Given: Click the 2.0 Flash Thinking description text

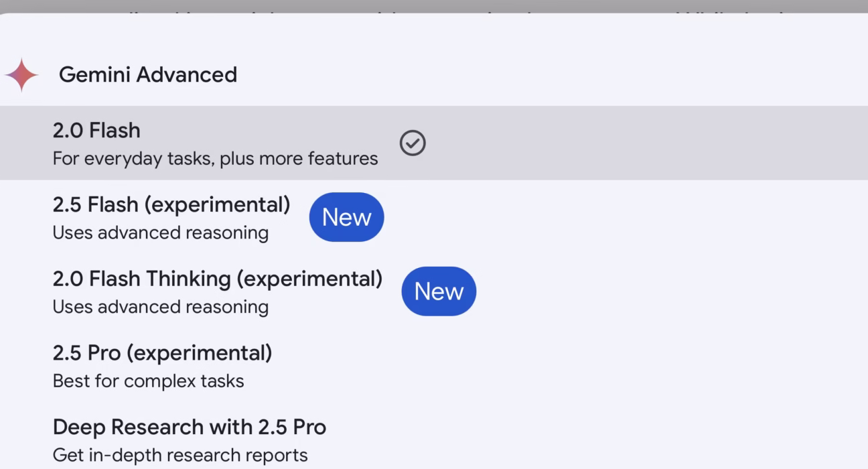Looking at the screenshot, I should [160, 307].
